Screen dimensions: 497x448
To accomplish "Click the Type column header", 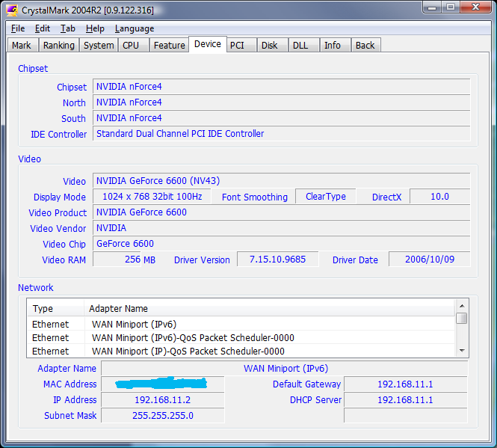I will (56, 308).
